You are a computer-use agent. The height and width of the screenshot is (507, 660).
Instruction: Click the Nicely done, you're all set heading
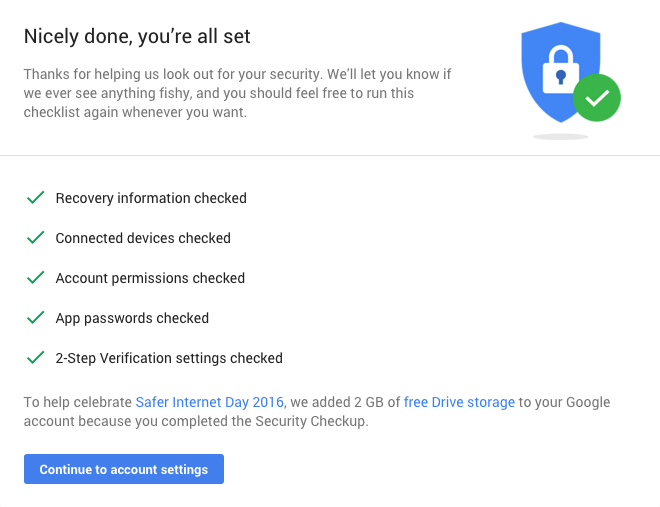pos(137,37)
